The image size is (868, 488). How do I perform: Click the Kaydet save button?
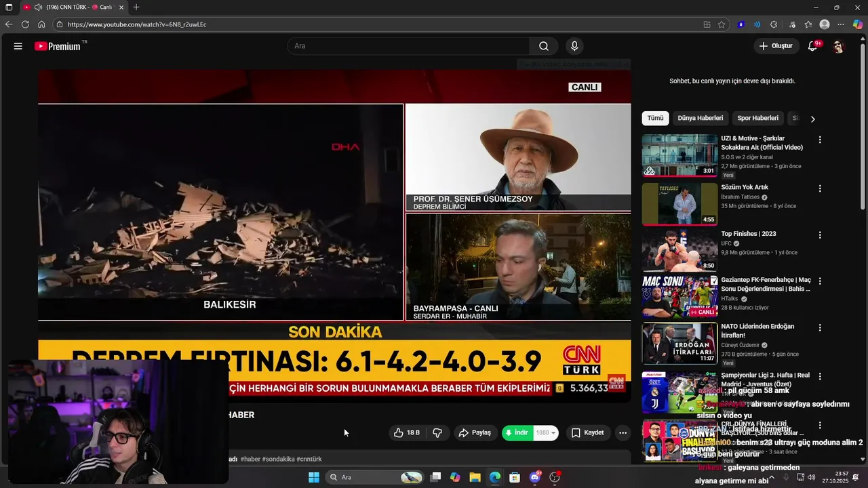click(x=587, y=432)
